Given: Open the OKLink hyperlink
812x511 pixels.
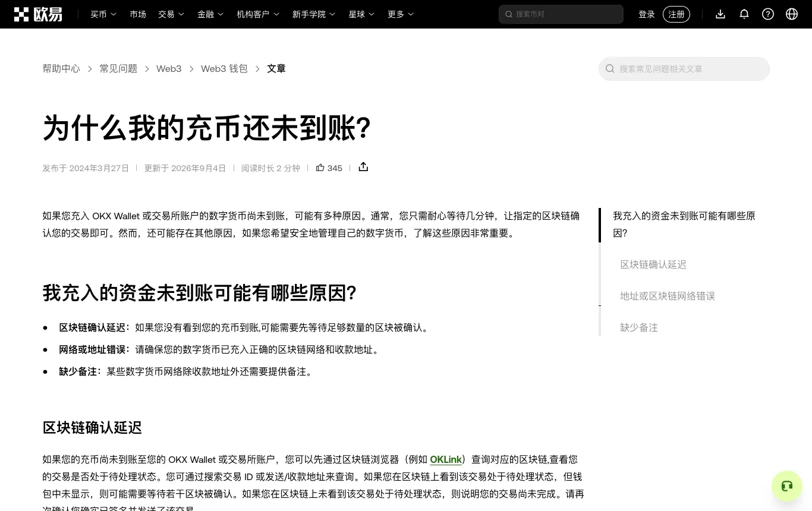Looking at the screenshot, I should pyautogui.click(x=446, y=459).
